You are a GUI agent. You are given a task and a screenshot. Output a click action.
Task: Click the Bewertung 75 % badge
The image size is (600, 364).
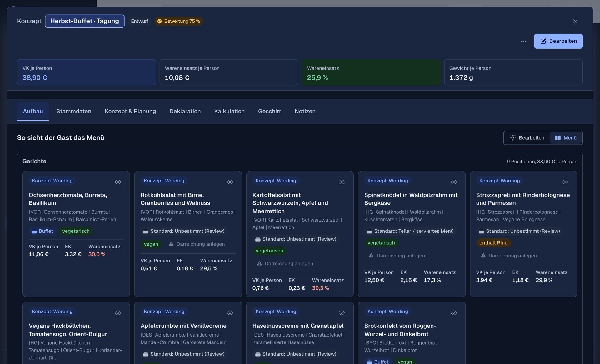tap(178, 21)
